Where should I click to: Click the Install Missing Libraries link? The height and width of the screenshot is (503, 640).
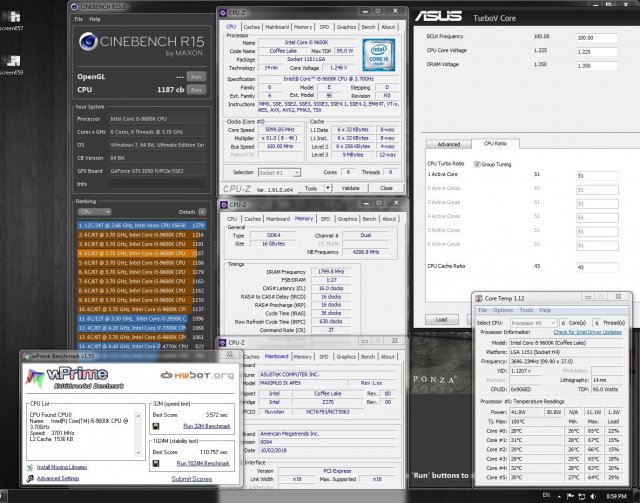tap(62, 467)
